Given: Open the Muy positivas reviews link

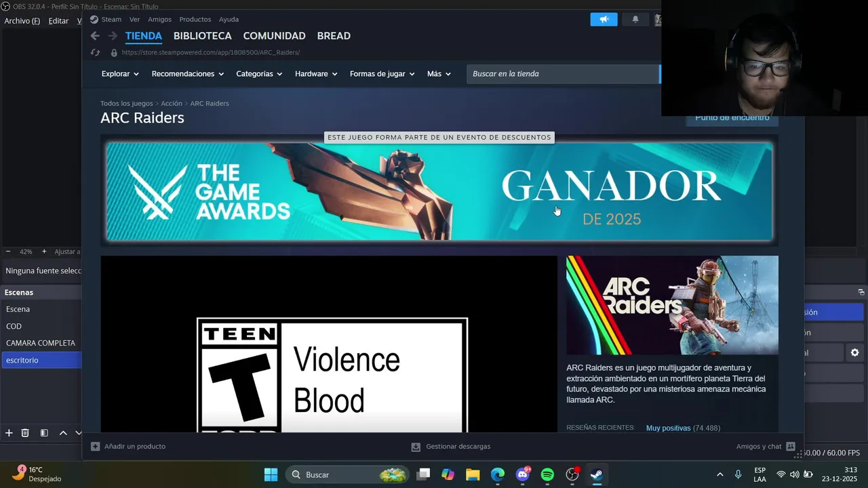Looking at the screenshot, I should click(668, 428).
